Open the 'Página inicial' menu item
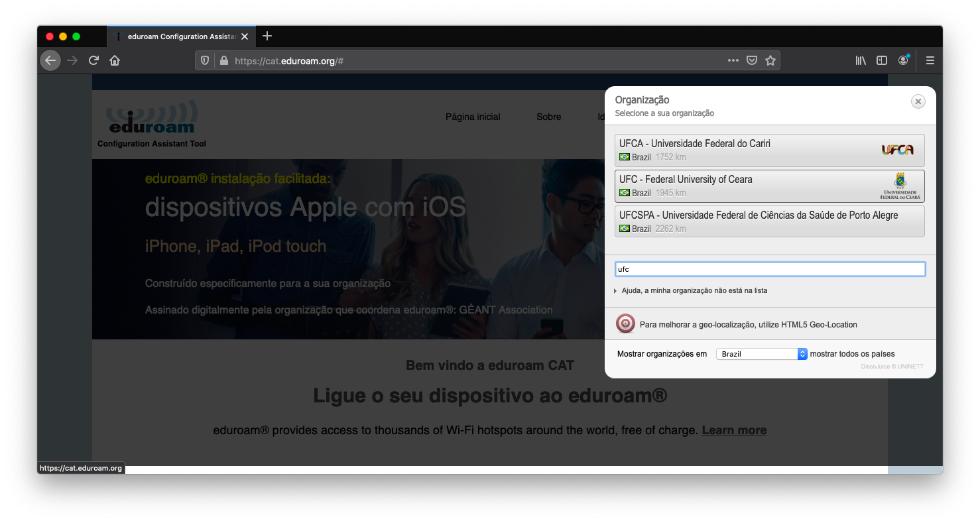The image size is (980, 523). (473, 117)
